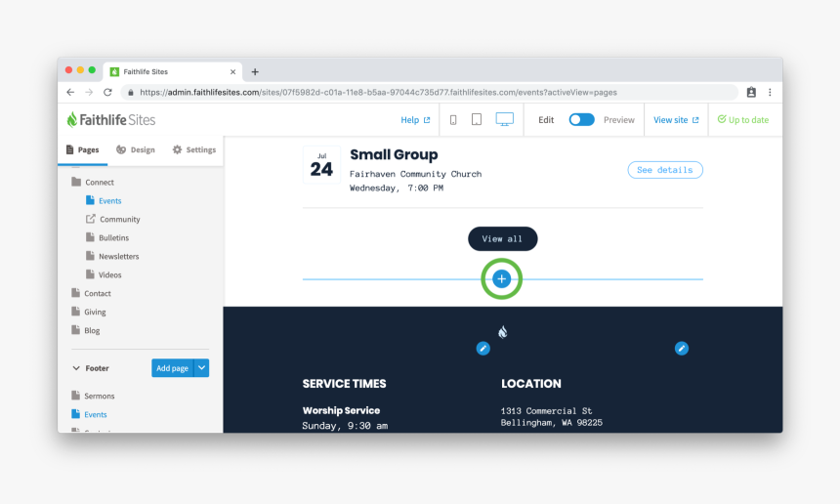The height and width of the screenshot is (504, 840).
Task: Open the View site link
Action: click(x=676, y=120)
